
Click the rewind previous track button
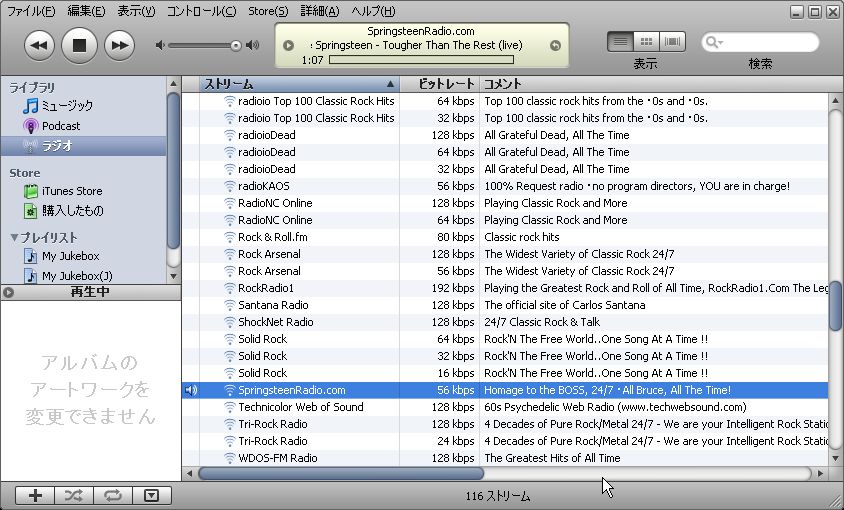(x=39, y=45)
